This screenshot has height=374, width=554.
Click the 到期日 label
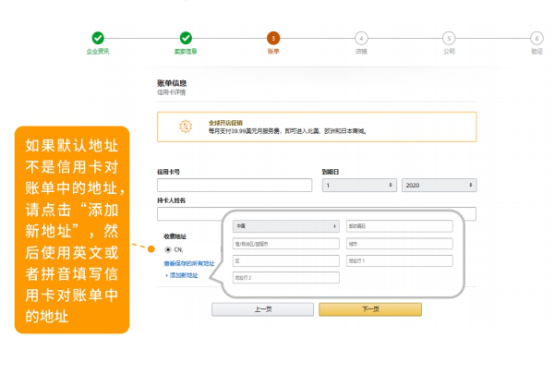pos(330,172)
